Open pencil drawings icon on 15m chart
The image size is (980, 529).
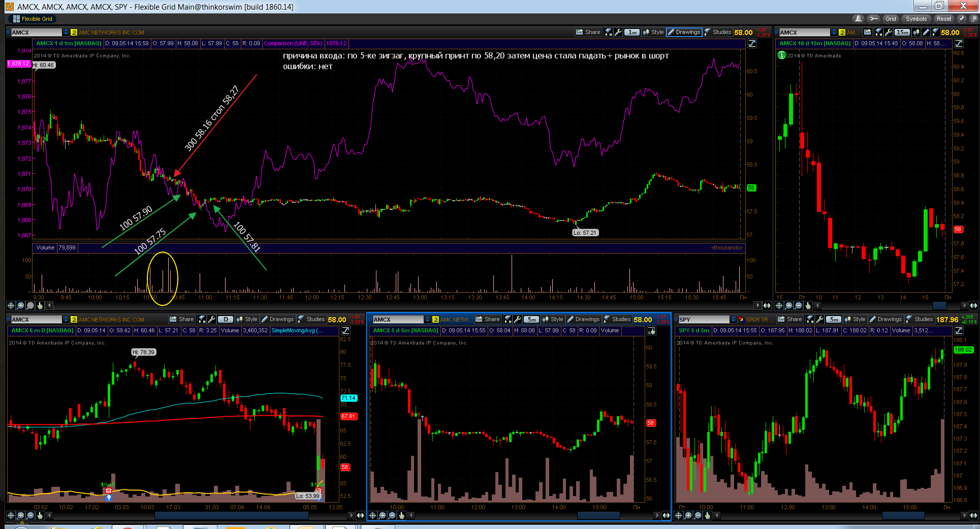[x=926, y=32]
